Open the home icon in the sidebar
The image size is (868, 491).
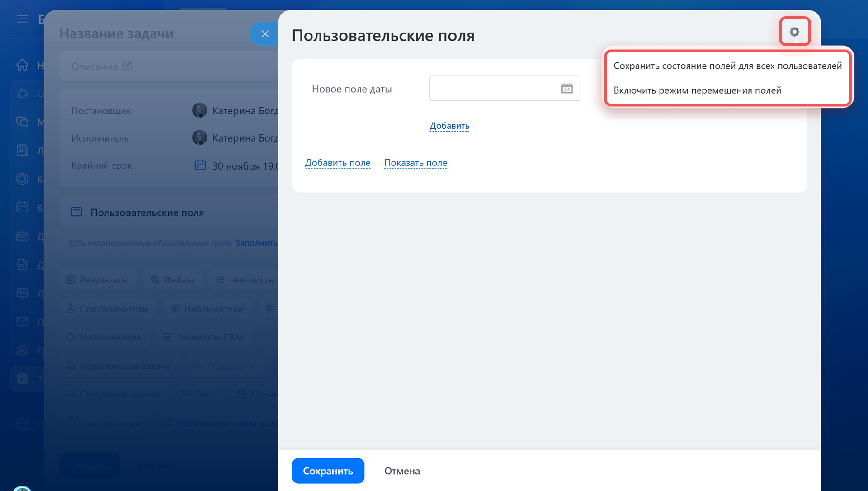click(22, 65)
